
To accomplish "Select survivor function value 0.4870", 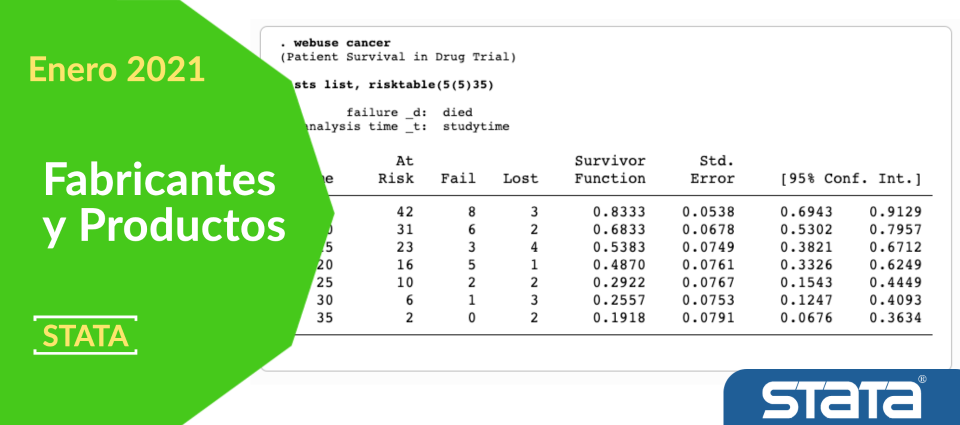I will (619, 265).
